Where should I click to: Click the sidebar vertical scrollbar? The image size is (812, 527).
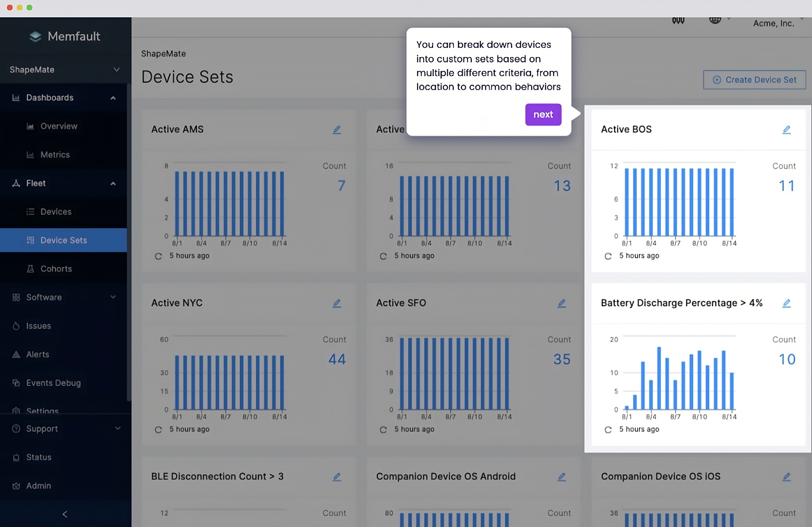click(129, 242)
